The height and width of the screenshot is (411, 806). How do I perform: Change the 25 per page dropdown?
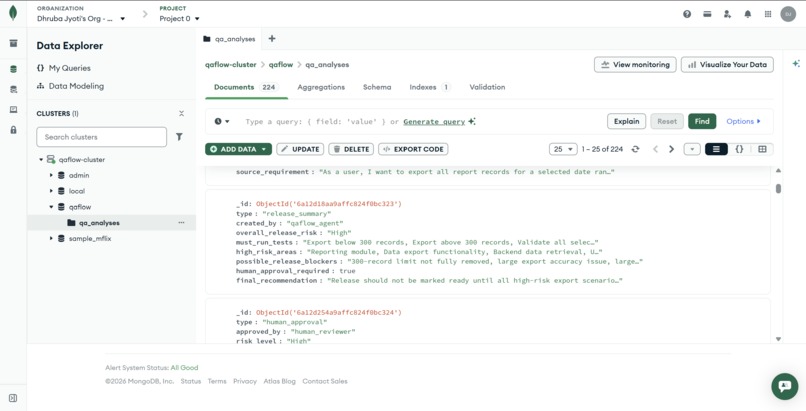[563, 149]
